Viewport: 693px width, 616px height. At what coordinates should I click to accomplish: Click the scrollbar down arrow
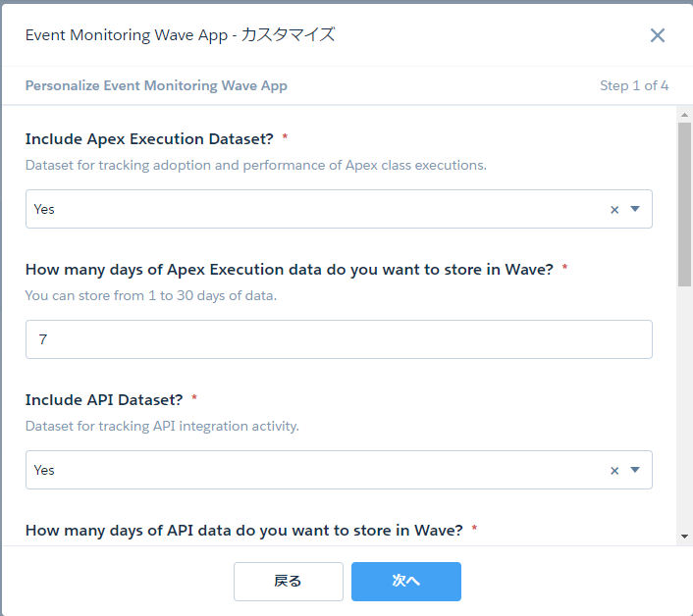point(684,537)
